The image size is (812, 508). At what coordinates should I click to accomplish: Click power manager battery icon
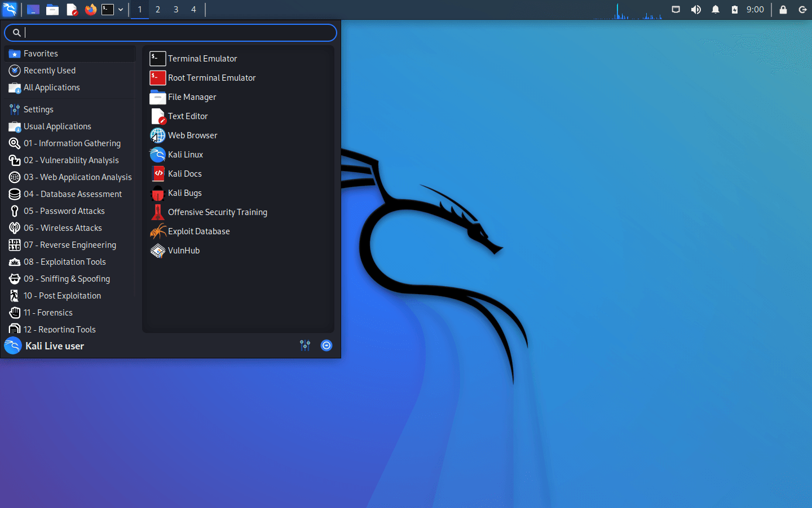pos(734,10)
